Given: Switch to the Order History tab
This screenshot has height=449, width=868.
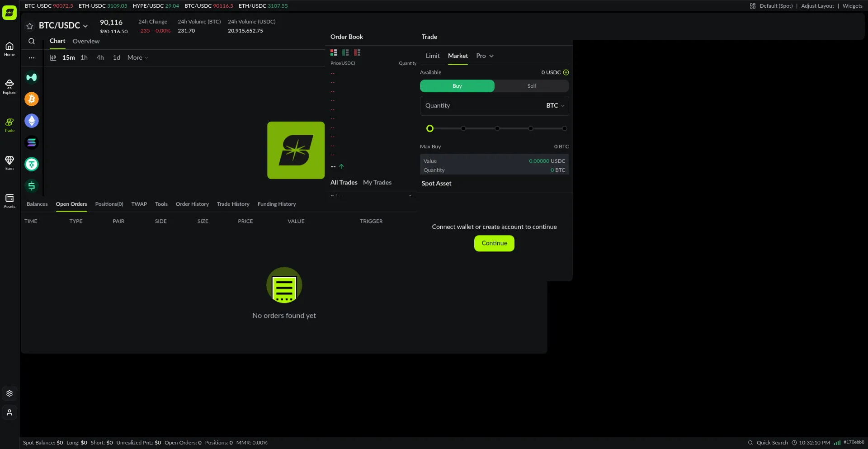Looking at the screenshot, I should pos(192,204).
